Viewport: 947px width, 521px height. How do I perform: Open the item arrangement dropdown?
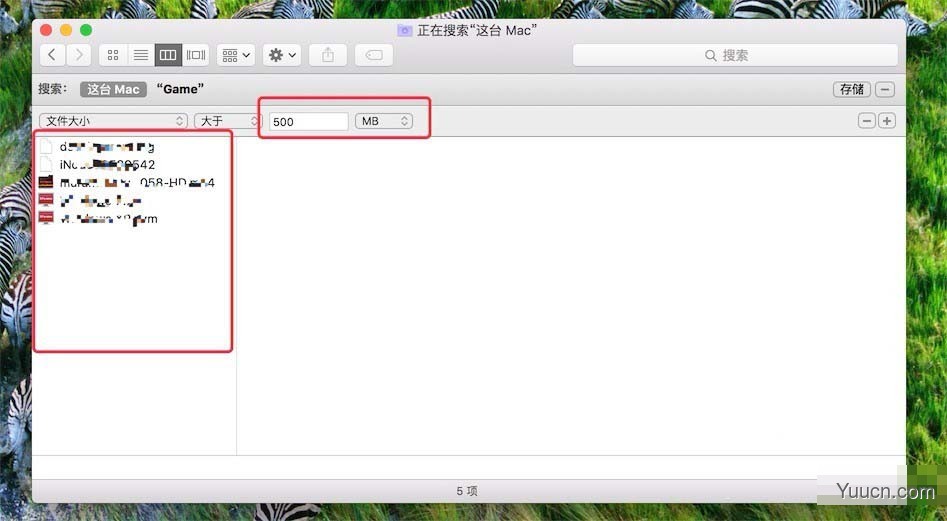click(236, 55)
